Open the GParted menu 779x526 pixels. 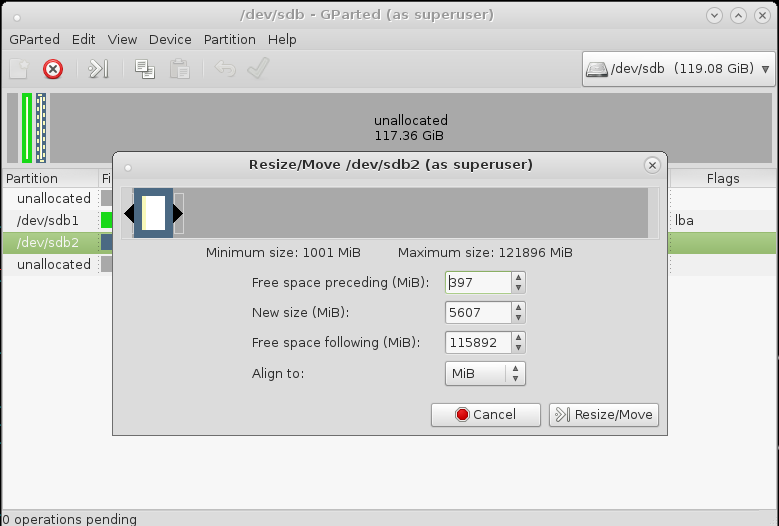coord(34,39)
